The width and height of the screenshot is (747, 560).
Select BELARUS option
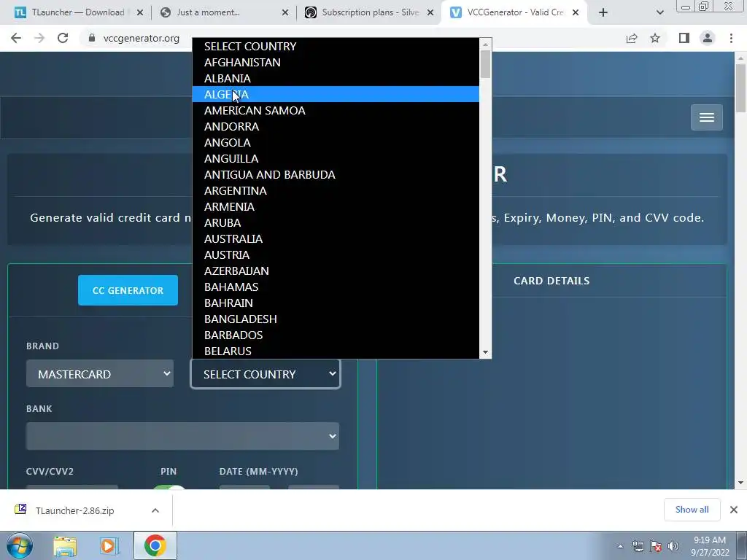(336, 351)
